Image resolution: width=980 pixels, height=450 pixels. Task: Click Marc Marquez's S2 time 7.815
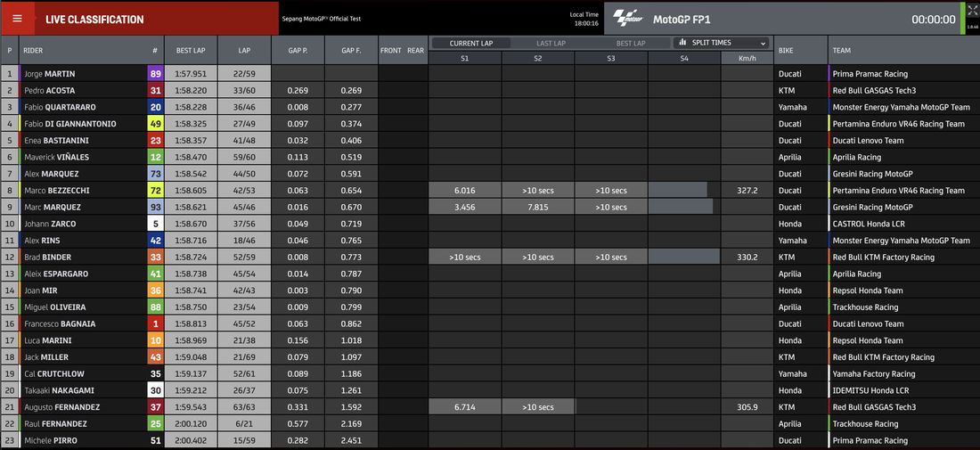[x=538, y=207]
